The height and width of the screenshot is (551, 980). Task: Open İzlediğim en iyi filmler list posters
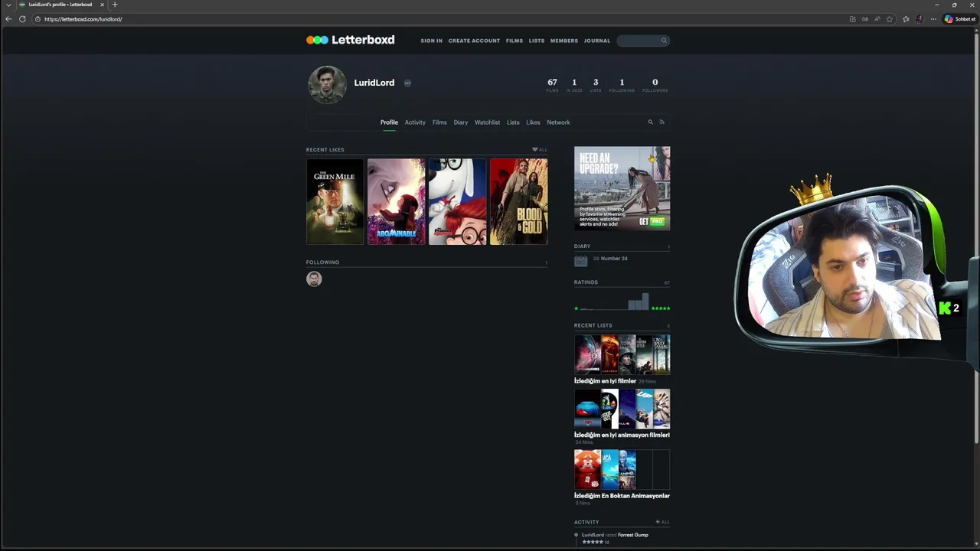pos(622,354)
